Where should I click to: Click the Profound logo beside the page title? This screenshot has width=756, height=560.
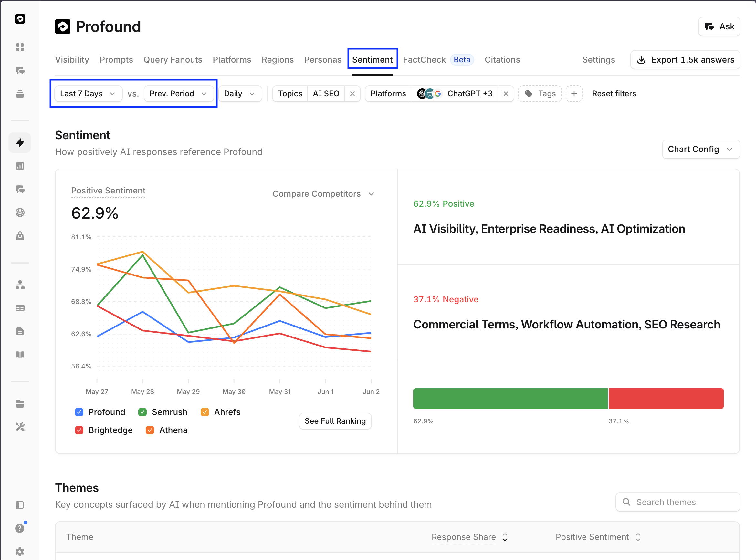[63, 26]
